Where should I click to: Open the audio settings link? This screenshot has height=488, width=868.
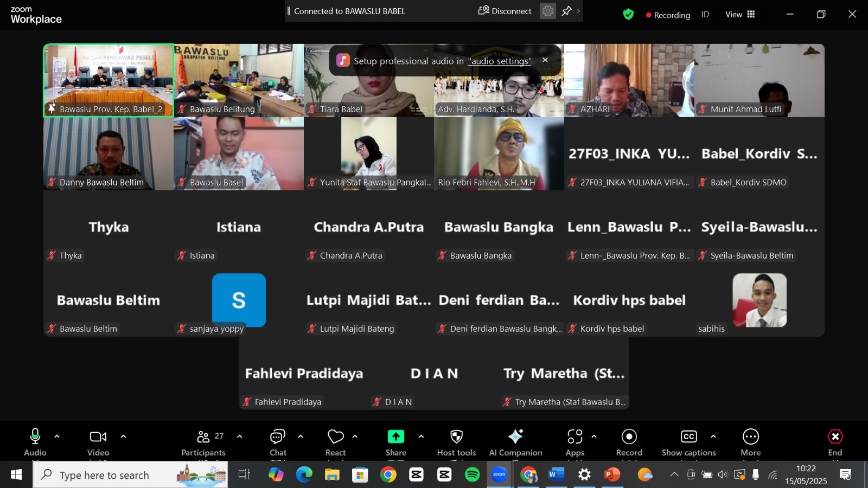(x=499, y=61)
